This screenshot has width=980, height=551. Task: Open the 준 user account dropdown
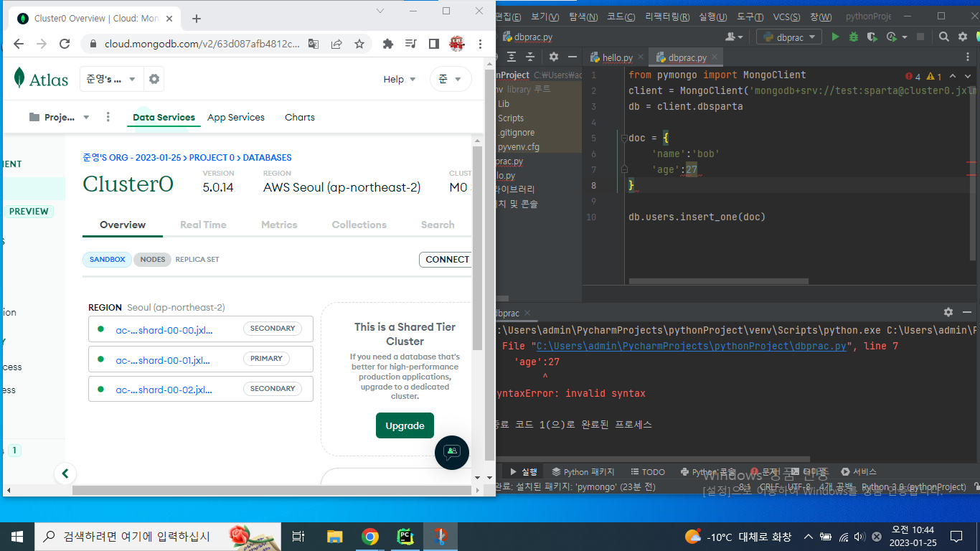click(451, 79)
